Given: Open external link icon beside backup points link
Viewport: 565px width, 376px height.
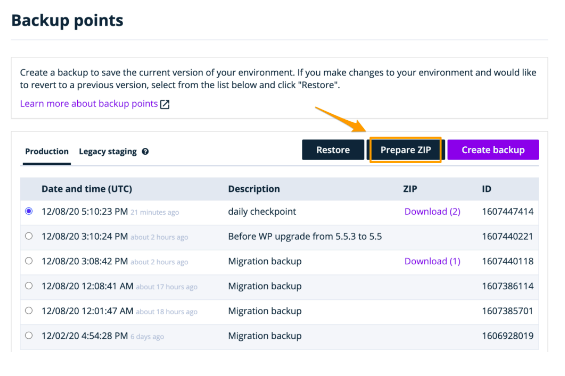Looking at the screenshot, I should click(165, 104).
